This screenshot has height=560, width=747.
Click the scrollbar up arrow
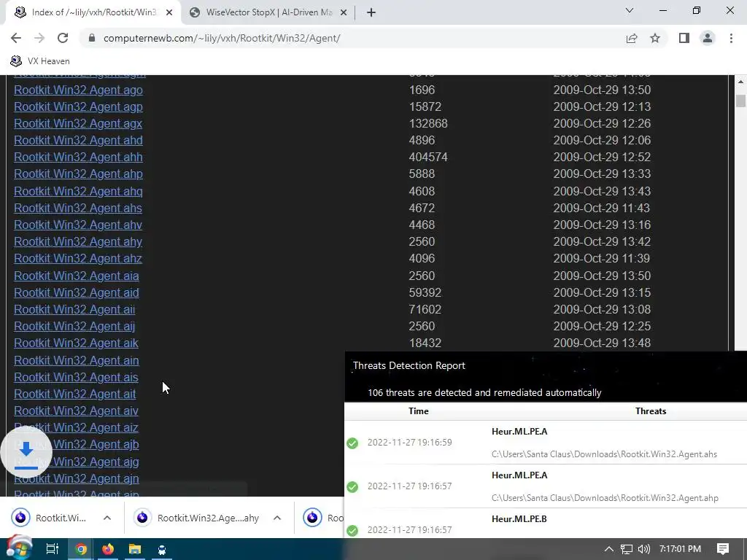point(740,82)
